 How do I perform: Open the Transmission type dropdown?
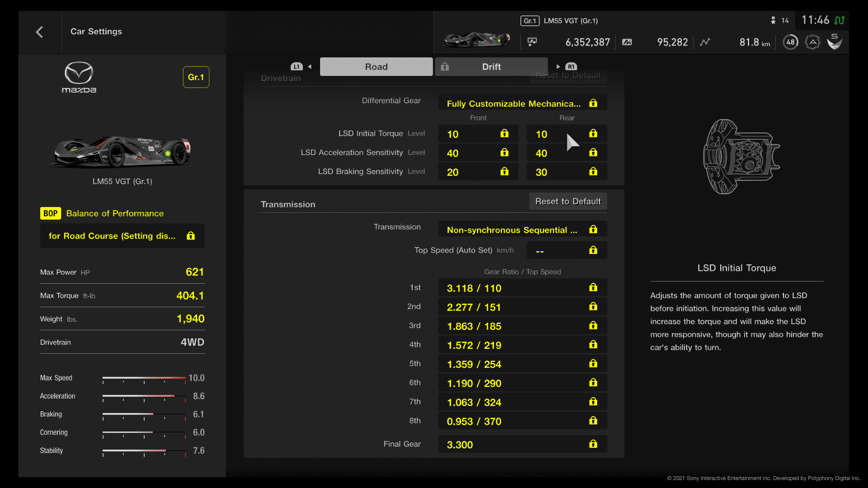522,229
